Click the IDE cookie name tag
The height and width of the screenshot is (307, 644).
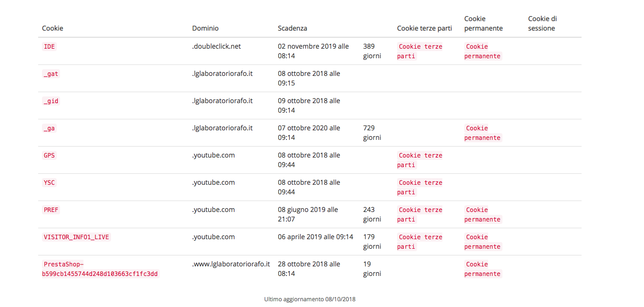tap(50, 47)
